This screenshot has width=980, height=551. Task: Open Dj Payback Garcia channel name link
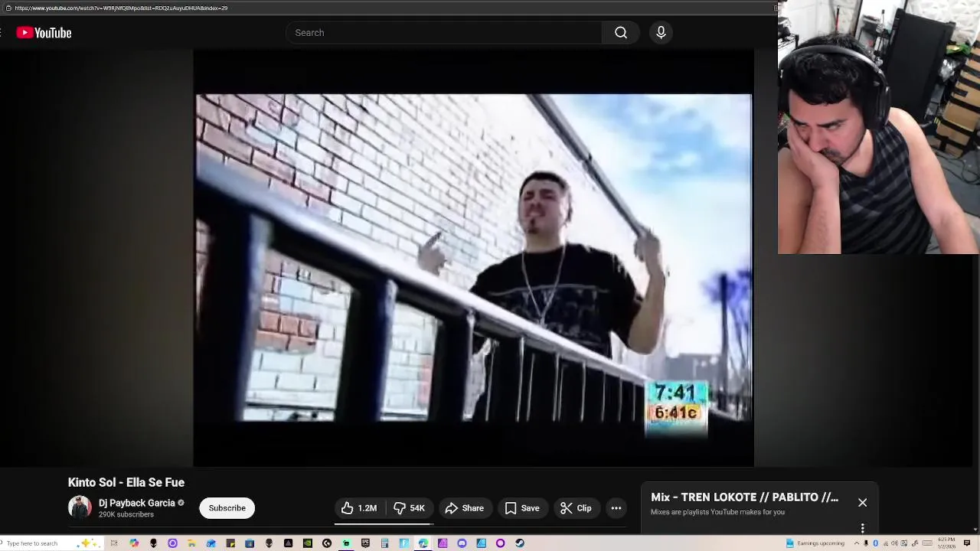(x=137, y=503)
